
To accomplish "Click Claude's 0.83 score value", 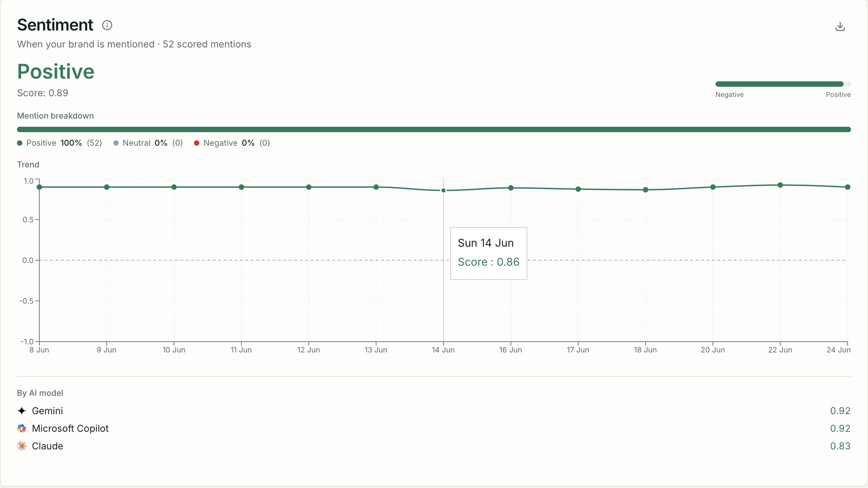I will click(x=840, y=446).
